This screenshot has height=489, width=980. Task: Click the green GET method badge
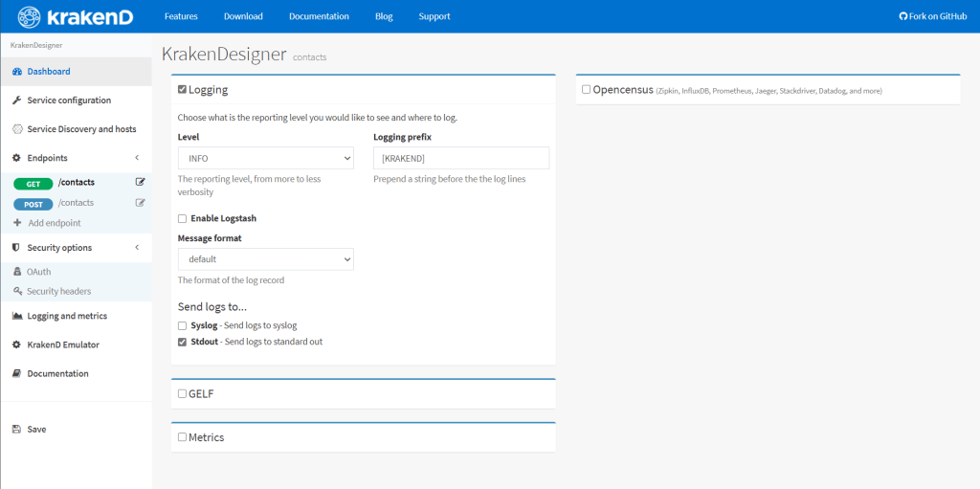pyautogui.click(x=33, y=184)
